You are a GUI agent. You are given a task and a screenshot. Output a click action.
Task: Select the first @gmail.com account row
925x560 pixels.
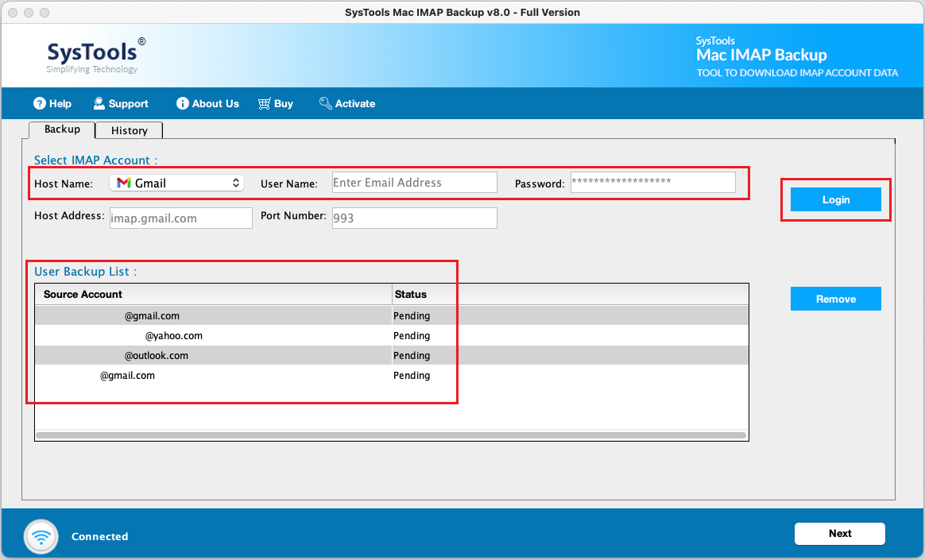(392, 315)
